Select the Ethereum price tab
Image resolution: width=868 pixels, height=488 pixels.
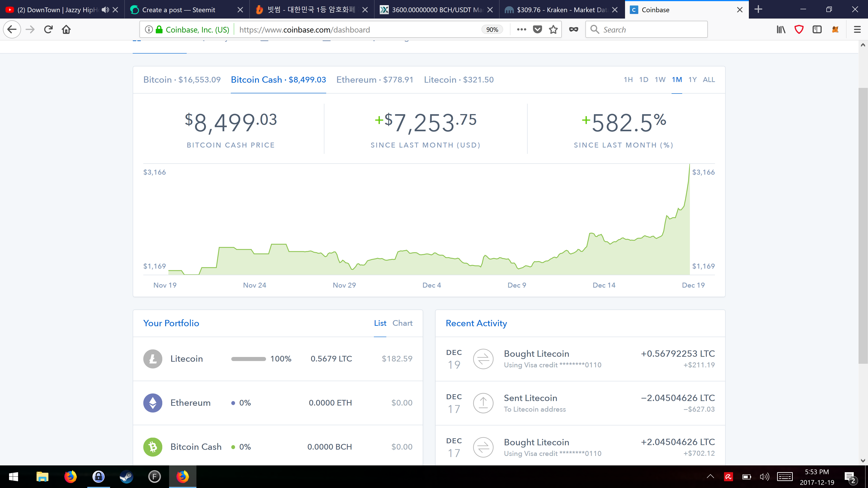[375, 80]
